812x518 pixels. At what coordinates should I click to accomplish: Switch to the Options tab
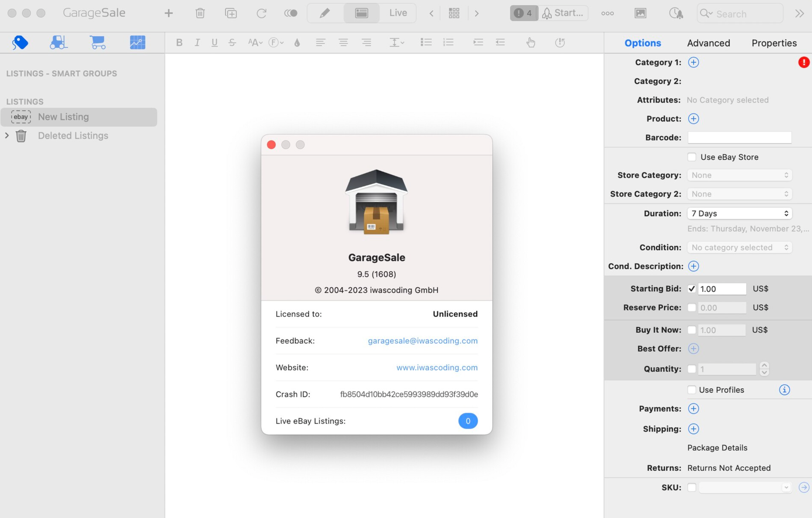point(642,43)
